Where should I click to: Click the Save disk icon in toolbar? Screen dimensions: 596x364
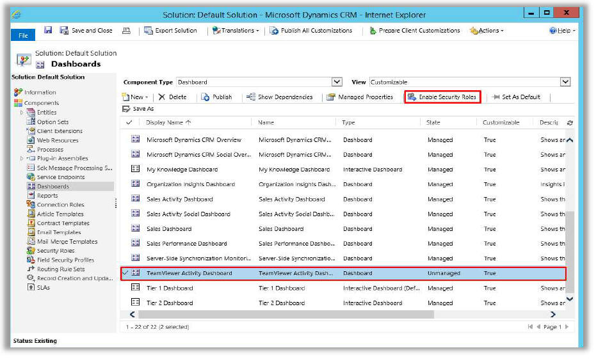[x=48, y=30]
